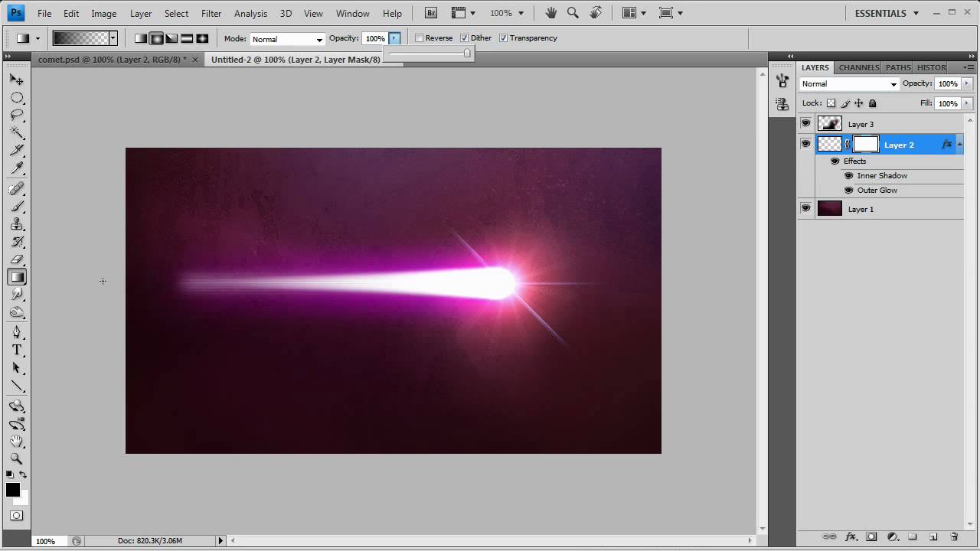Select the Gradient tool

coord(17,277)
